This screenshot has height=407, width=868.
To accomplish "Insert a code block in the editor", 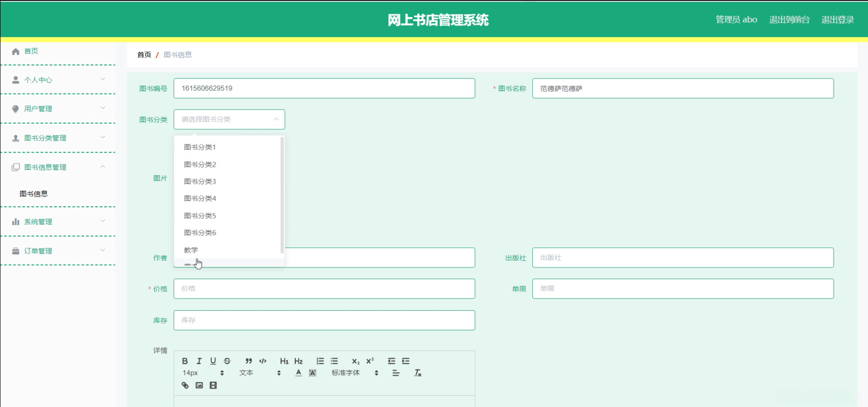I will coord(263,361).
